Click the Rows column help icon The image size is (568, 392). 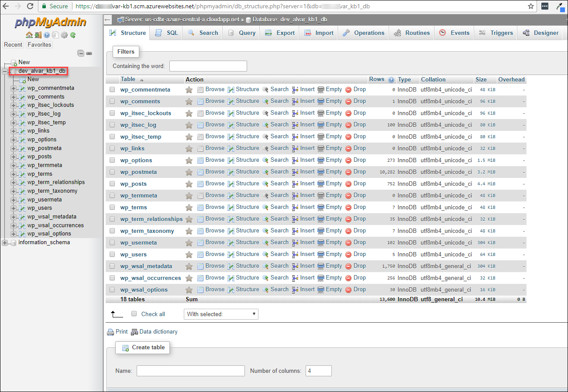point(391,80)
